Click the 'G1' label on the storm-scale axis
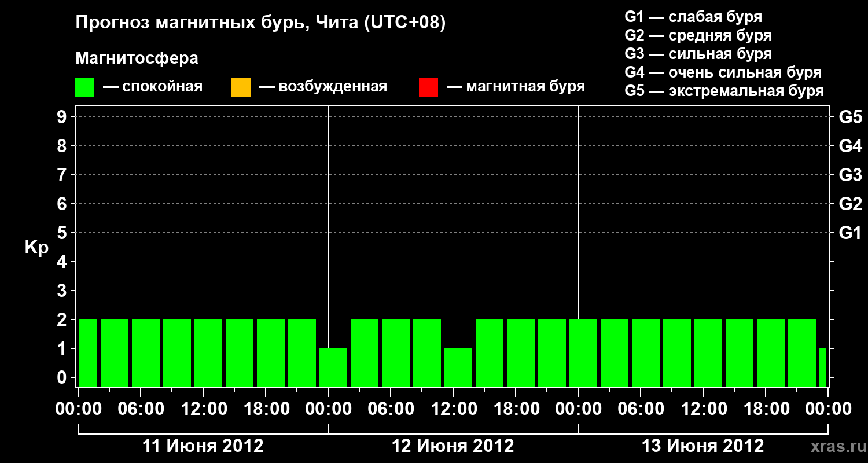The image size is (868, 463). [850, 233]
